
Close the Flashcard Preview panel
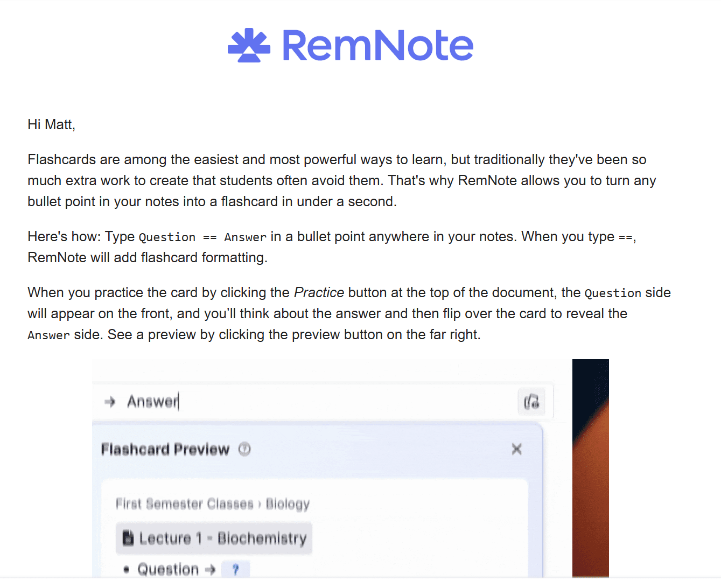tap(516, 449)
